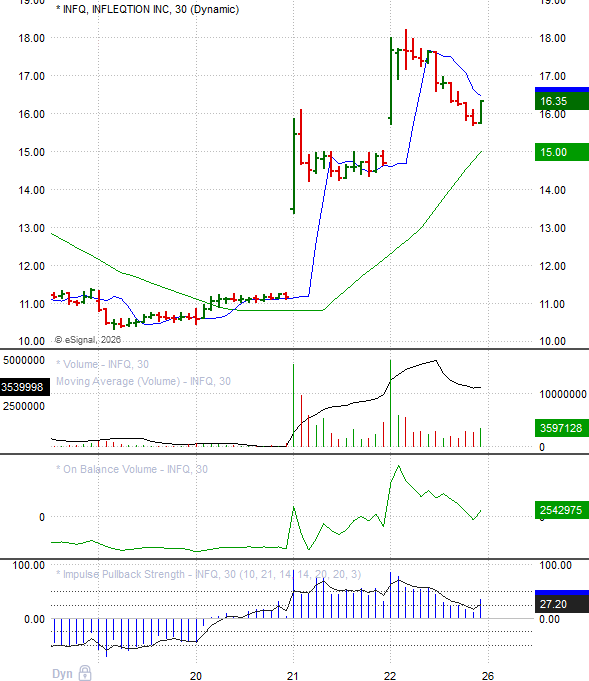Select the Impulse Pullback Strength study label
This screenshot has width=589, height=681.
pyautogui.click(x=208, y=574)
